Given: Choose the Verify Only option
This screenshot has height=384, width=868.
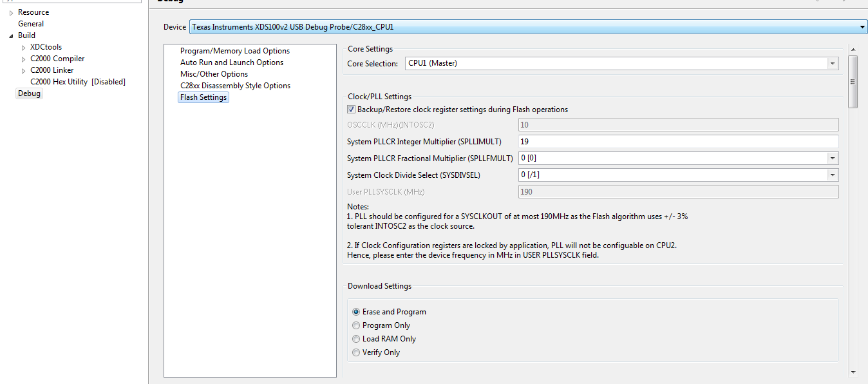Looking at the screenshot, I should click(x=356, y=352).
